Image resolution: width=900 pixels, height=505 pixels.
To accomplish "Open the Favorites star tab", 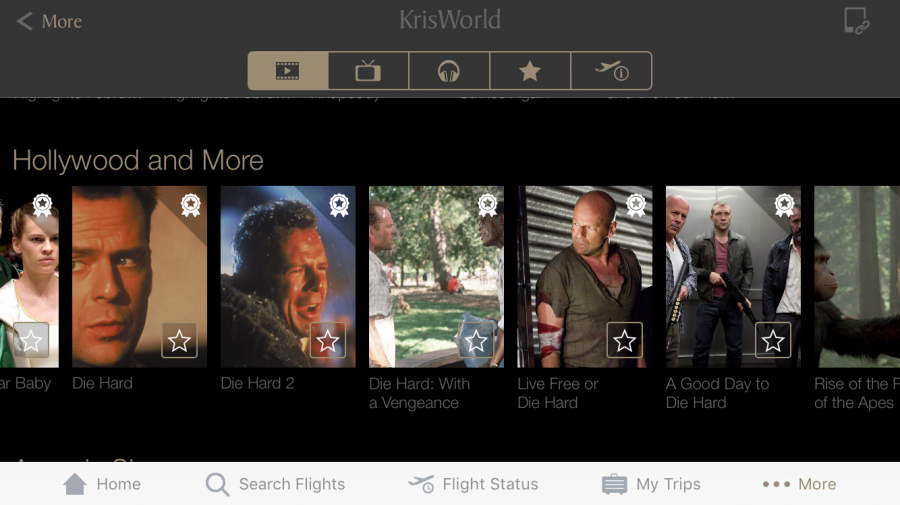I will pos(530,71).
